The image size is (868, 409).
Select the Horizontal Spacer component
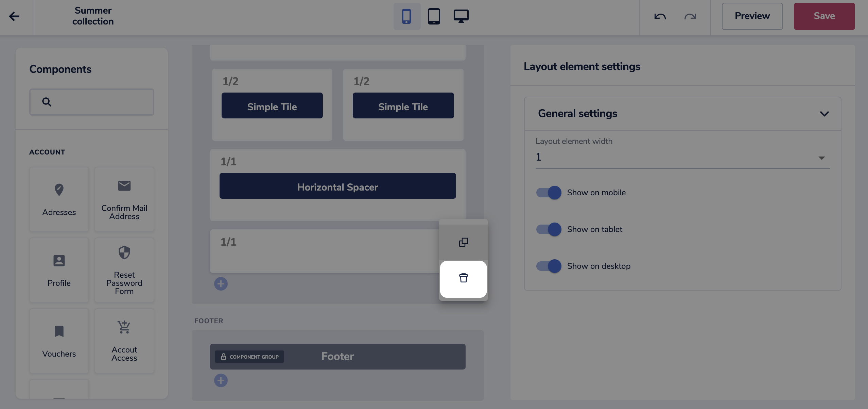tap(338, 186)
